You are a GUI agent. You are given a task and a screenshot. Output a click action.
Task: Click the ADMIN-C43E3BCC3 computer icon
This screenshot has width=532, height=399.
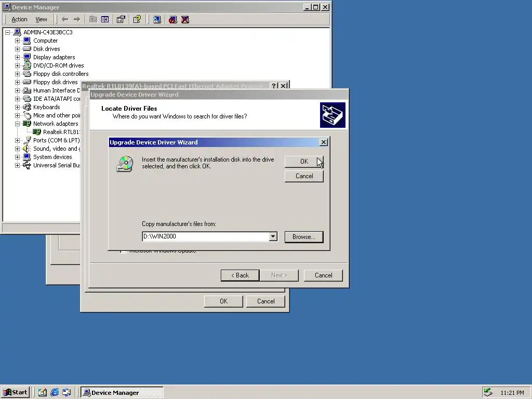coord(17,32)
